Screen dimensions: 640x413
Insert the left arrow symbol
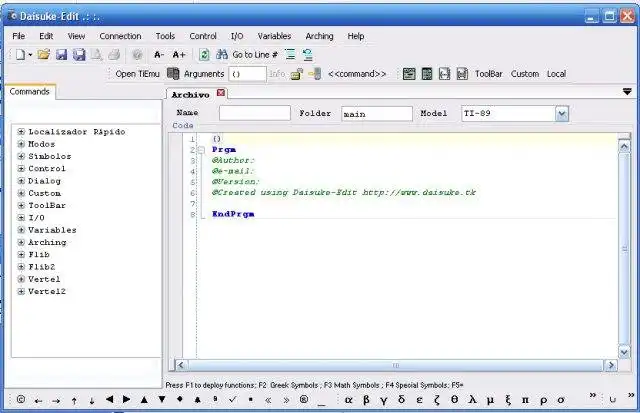coord(38,401)
